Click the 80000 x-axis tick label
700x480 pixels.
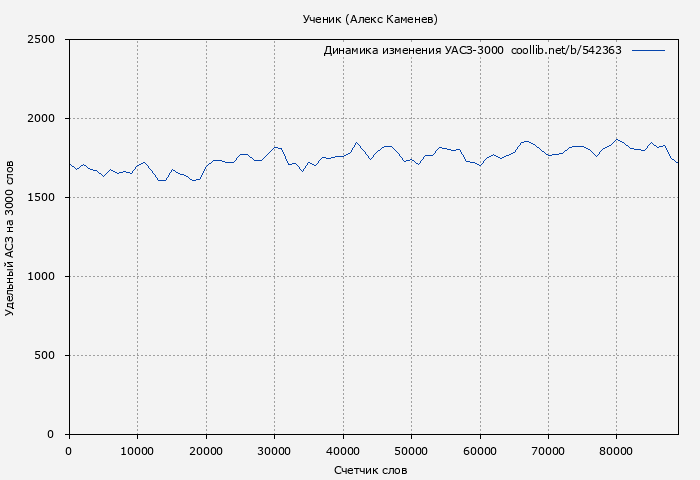point(617,451)
